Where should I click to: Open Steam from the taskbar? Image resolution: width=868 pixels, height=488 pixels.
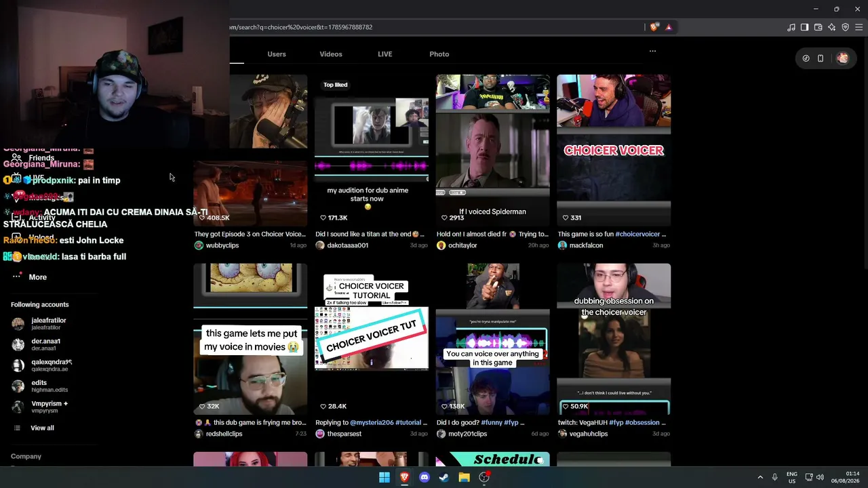click(x=444, y=477)
